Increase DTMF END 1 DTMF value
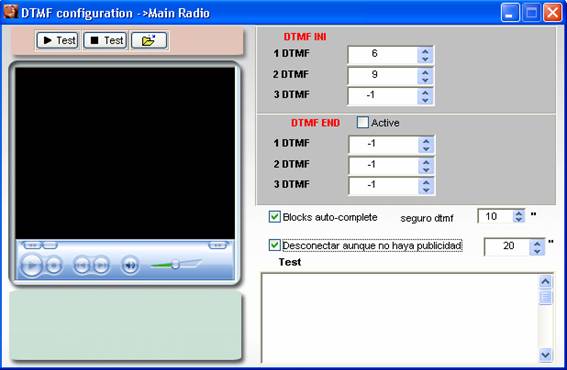This screenshot has width=567, height=370. tap(426, 141)
